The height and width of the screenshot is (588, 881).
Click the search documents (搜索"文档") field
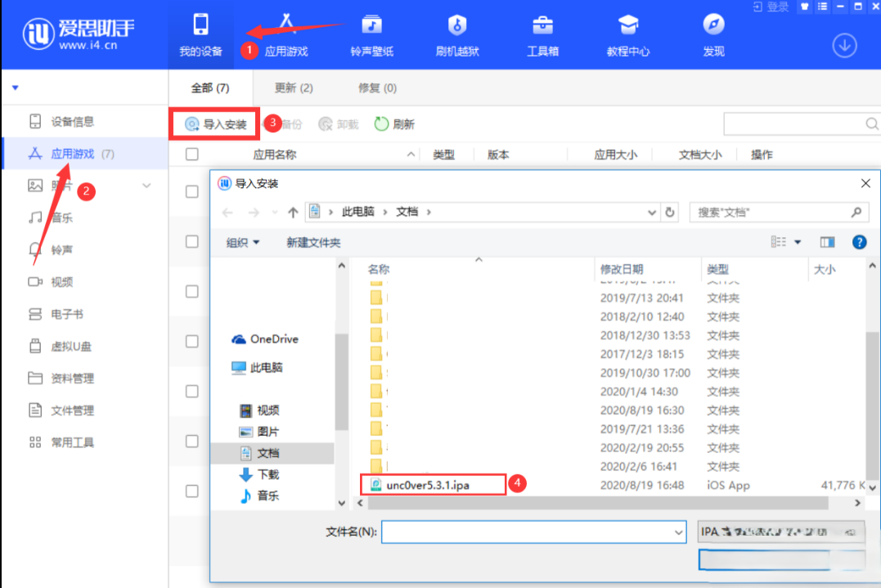[x=779, y=213]
